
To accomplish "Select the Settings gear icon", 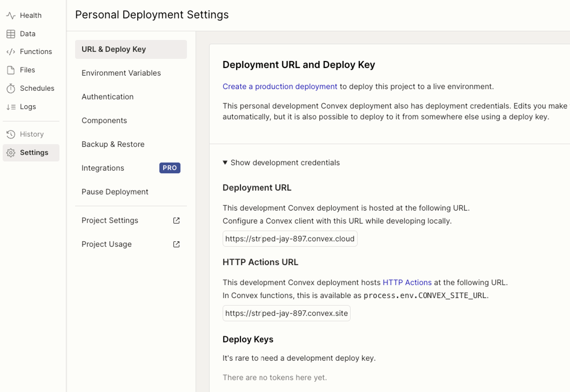I will pos(11,153).
